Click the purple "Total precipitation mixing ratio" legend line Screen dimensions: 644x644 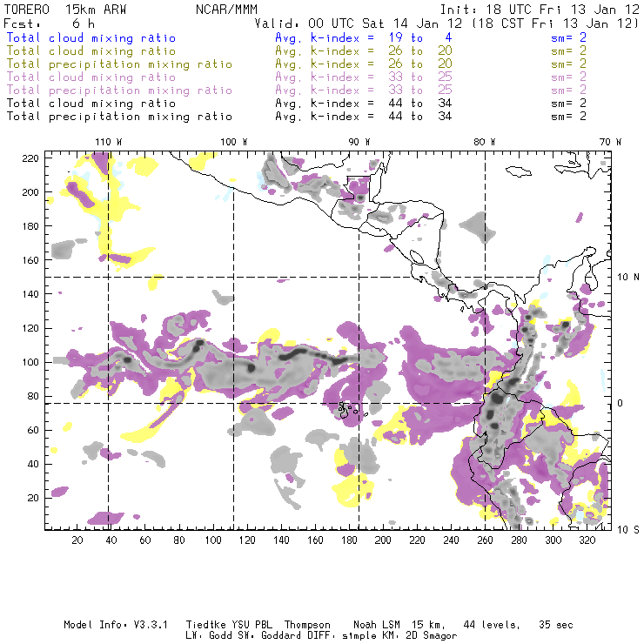(119, 91)
